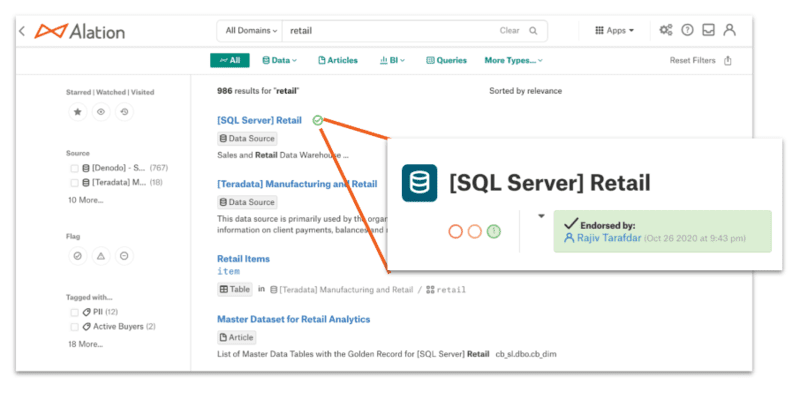
Task: Click the Sorted by relevance label
Action: pyautogui.click(x=525, y=91)
